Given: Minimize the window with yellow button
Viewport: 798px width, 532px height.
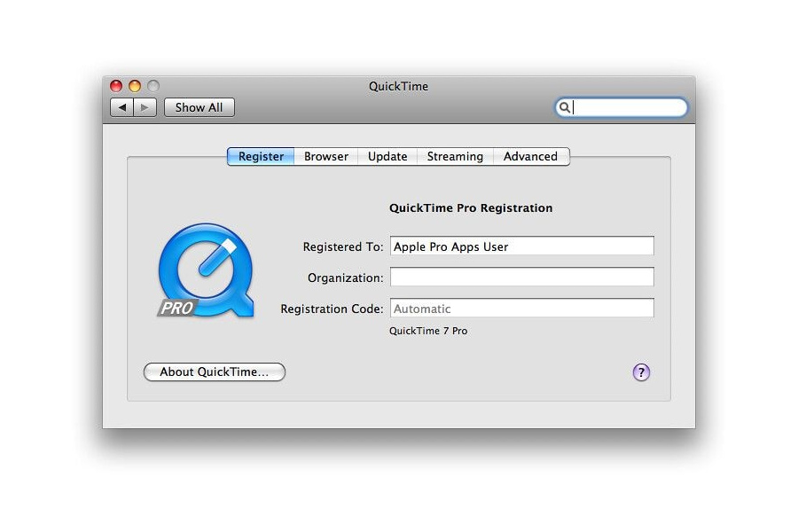Looking at the screenshot, I should click(x=135, y=86).
